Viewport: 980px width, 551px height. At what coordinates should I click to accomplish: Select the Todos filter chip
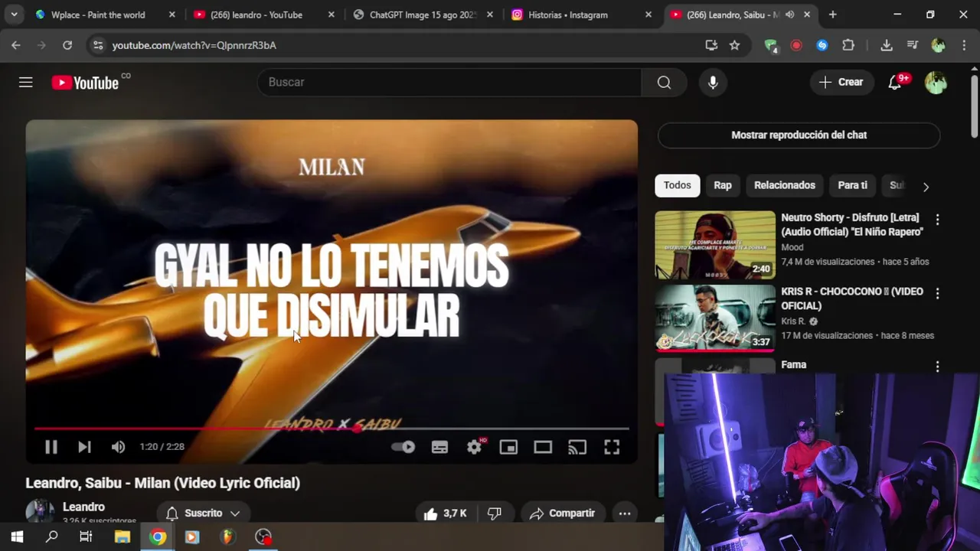(677, 185)
